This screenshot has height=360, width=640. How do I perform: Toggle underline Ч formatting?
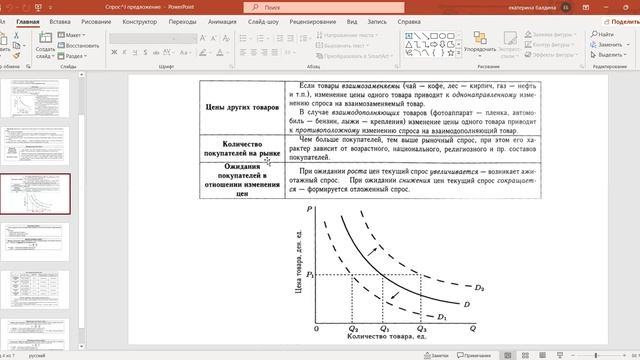click(x=135, y=52)
